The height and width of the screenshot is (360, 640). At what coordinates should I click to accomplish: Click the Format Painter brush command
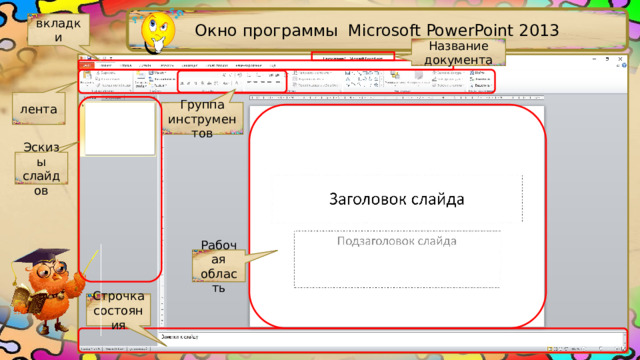(x=113, y=85)
